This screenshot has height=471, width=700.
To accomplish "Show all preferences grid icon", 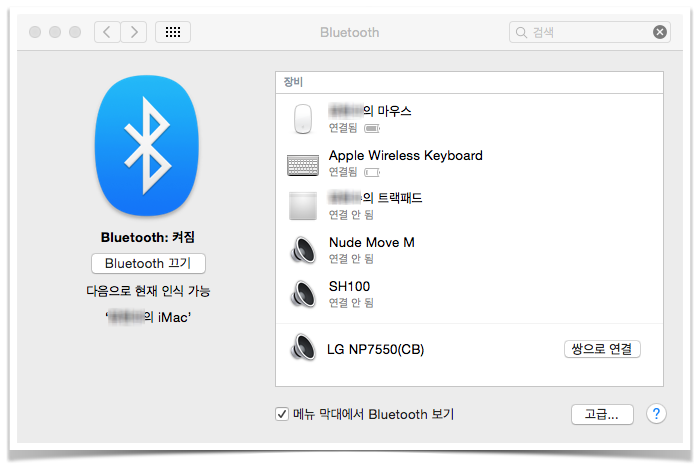I will (173, 32).
